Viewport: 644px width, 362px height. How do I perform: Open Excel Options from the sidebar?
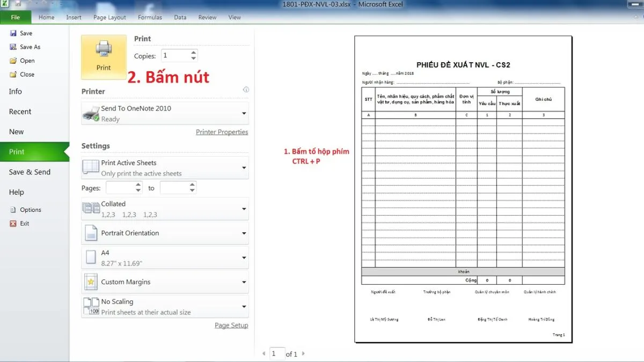pyautogui.click(x=28, y=209)
